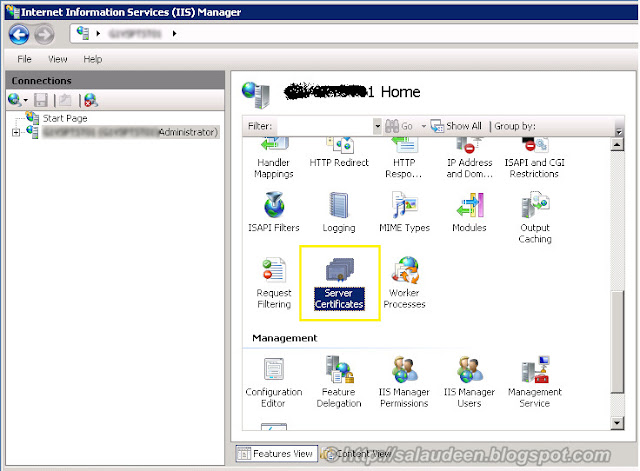Image resolution: width=640 pixels, height=471 pixels.
Task: Open the Modules feature
Action: click(x=469, y=211)
